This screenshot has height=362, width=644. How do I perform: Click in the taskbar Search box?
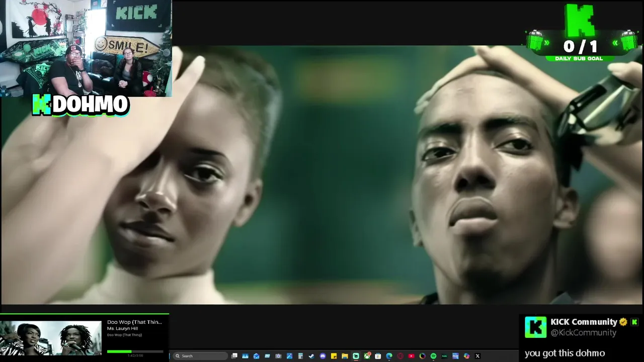[x=200, y=356]
